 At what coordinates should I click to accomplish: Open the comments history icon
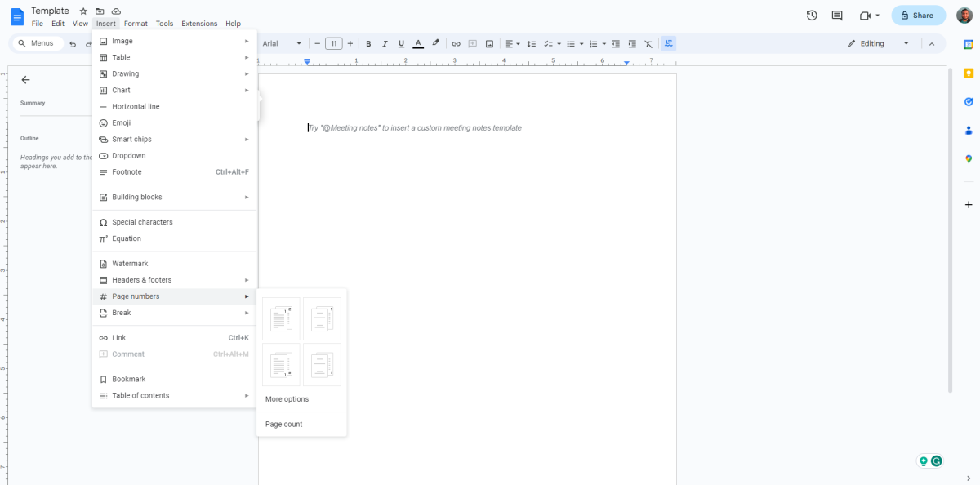[x=837, y=16]
